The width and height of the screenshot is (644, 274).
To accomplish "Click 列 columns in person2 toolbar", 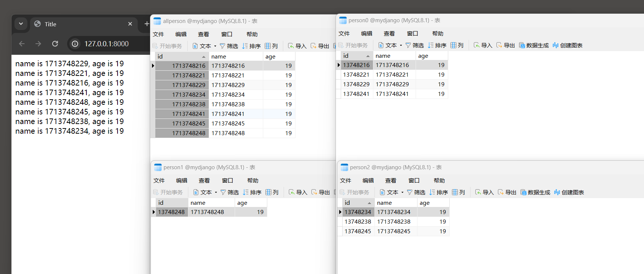I will [458, 192].
